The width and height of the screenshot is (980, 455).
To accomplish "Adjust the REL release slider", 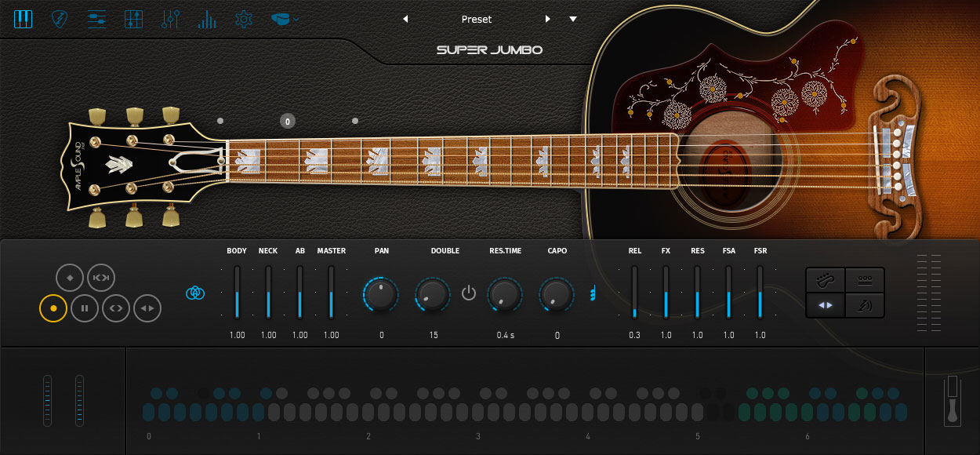I will click(x=634, y=292).
